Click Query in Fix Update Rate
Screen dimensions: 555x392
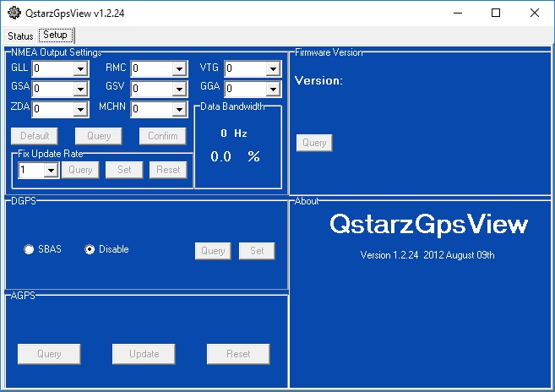80,170
